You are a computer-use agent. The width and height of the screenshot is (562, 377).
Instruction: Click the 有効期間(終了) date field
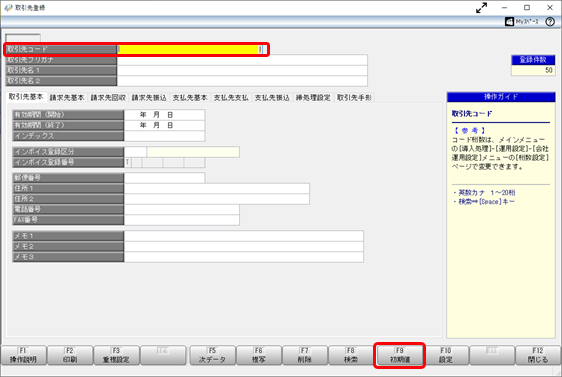(165, 125)
